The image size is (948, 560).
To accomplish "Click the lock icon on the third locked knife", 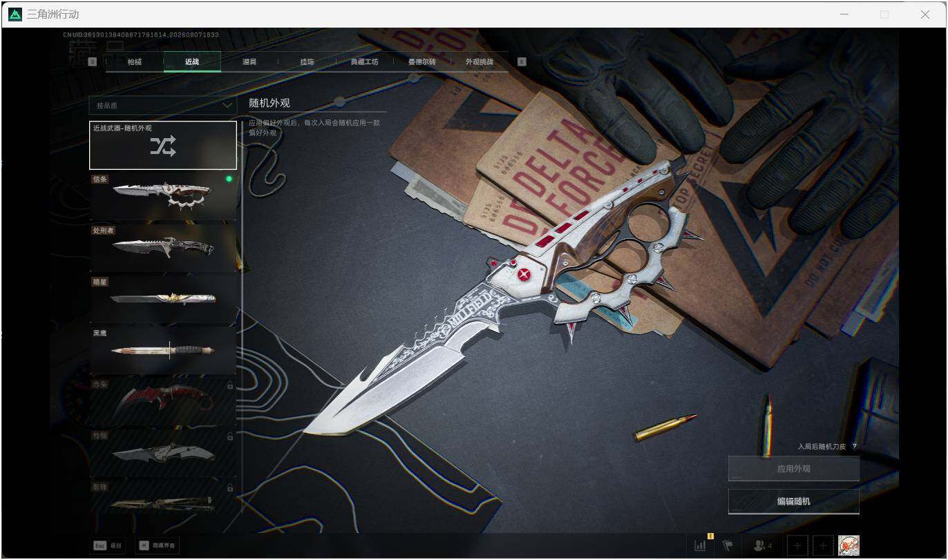I will [230, 487].
